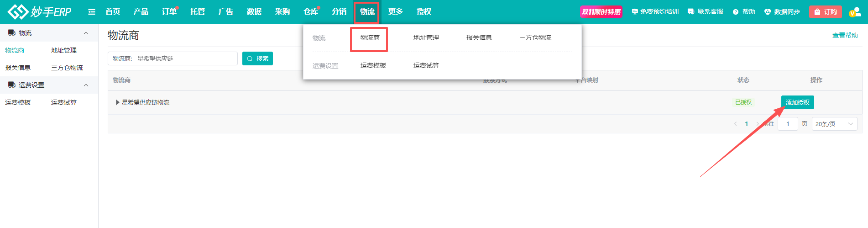Click the 联系客服 chat icon
Viewport: 868px width, 228px height.
pyautogui.click(x=691, y=12)
